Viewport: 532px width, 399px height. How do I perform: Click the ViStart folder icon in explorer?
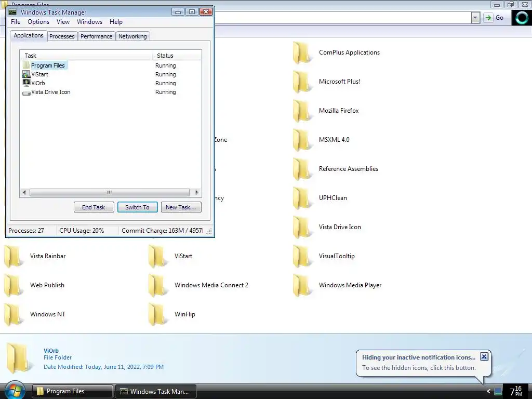157,257
